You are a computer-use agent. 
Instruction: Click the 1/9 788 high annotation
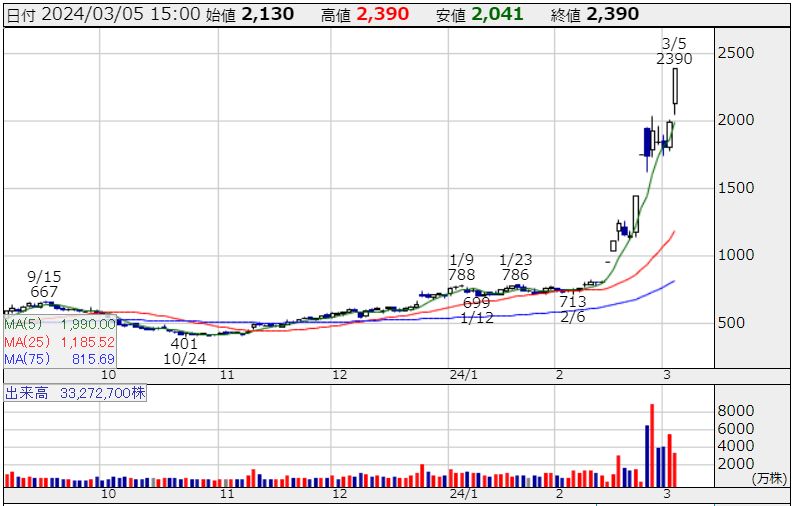(x=462, y=267)
